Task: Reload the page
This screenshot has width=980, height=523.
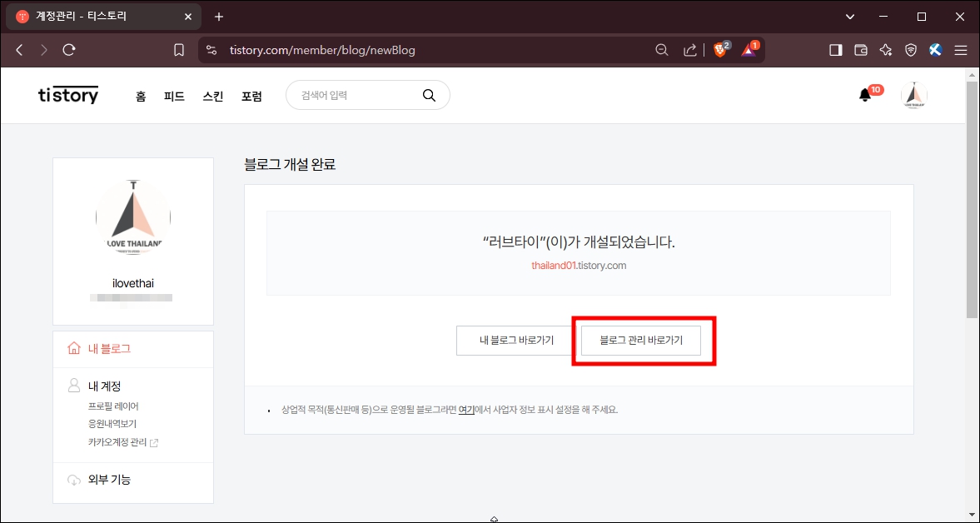Action: pos(69,49)
